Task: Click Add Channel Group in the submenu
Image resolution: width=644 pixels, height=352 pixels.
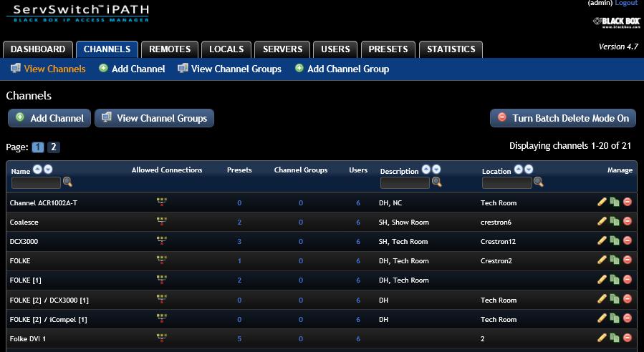Action: (342, 69)
